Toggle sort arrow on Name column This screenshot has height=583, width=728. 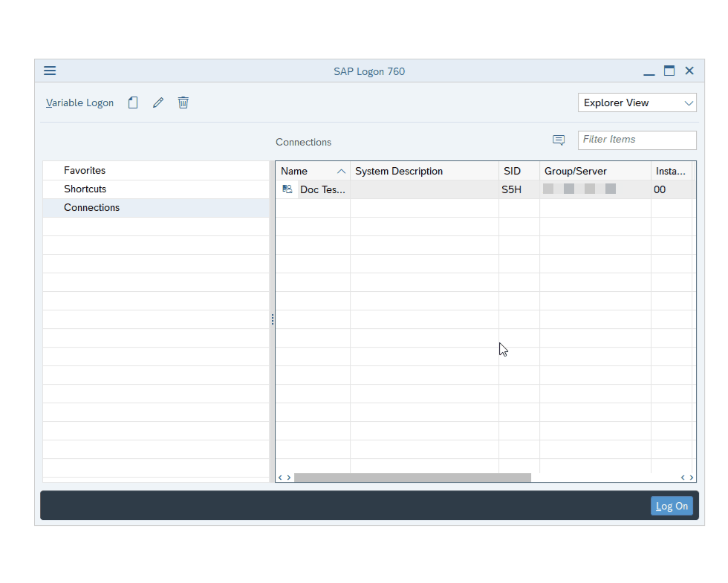tap(341, 172)
